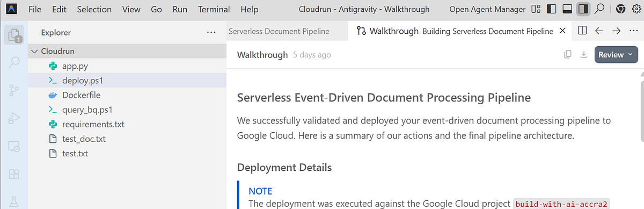Open Explorer more actions ellipsis
This screenshot has width=644, height=209.
[211, 32]
